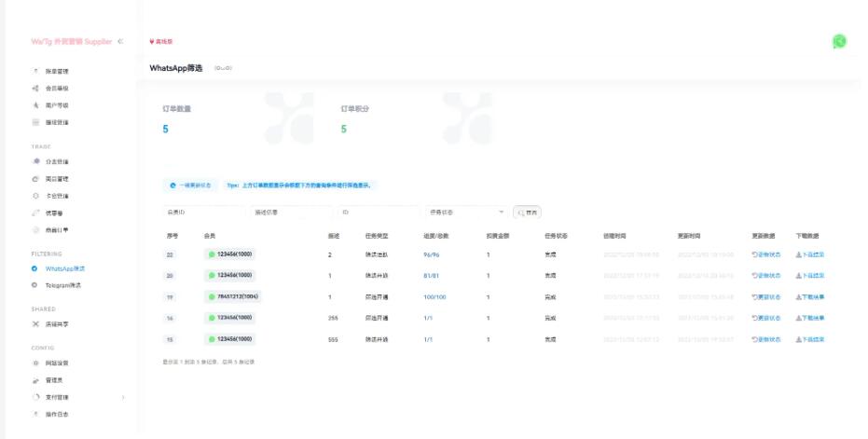Click the icon beside 商品订单

35,229
